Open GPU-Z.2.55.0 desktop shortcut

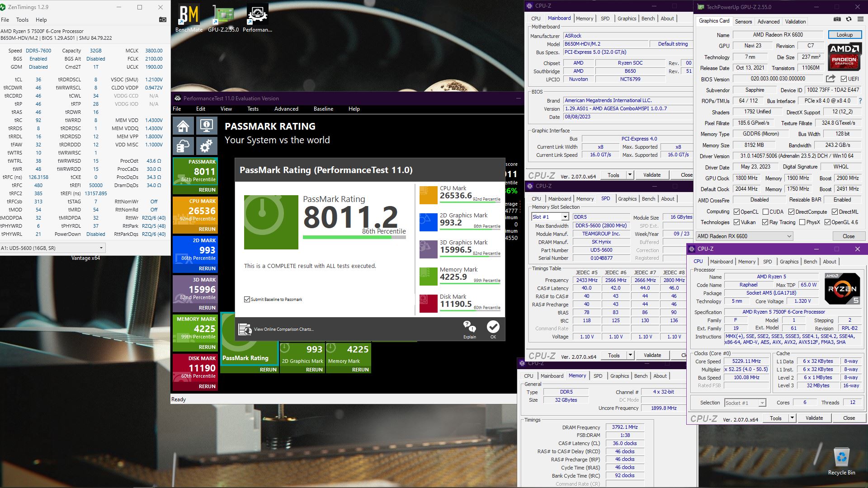[223, 18]
